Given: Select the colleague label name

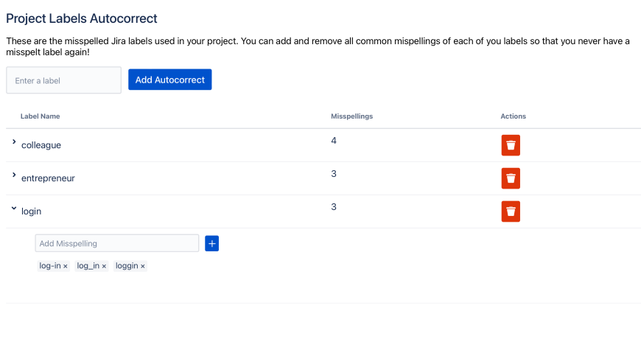Looking at the screenshot, I should coord(41,145).
